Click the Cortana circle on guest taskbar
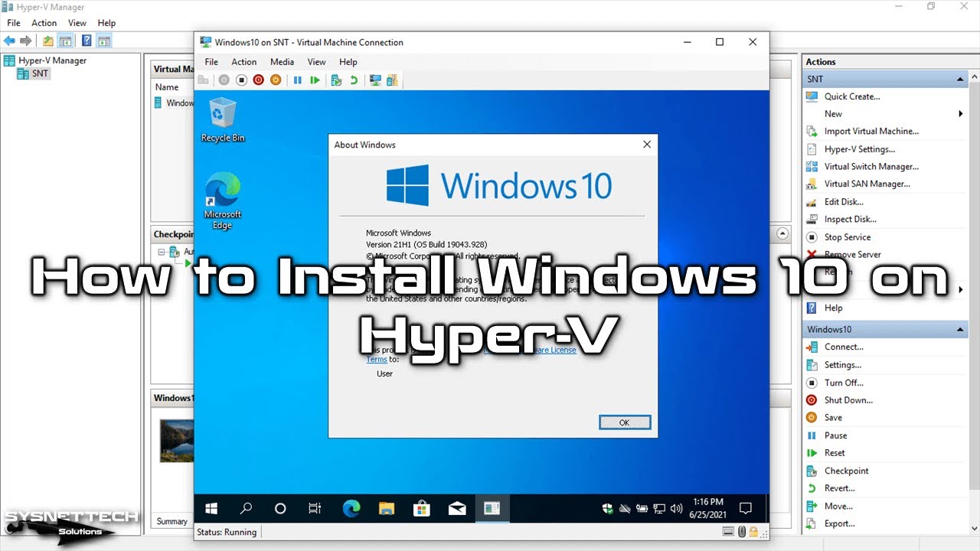This screenshot has height=551, width=980. (x=280, y=508)
